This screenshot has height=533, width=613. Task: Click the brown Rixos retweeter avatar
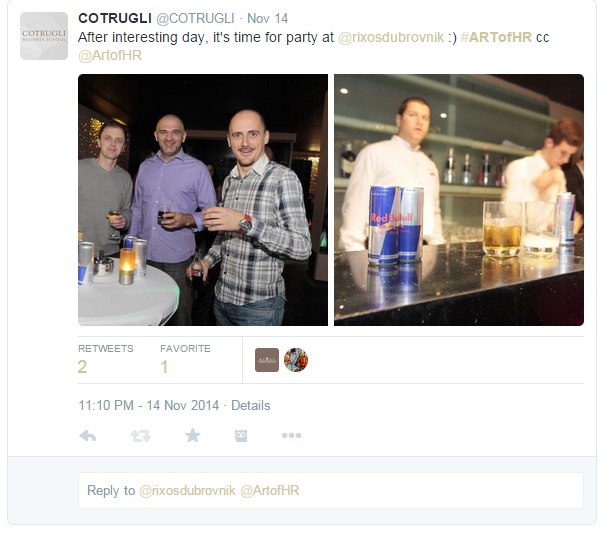coord(267,360)
